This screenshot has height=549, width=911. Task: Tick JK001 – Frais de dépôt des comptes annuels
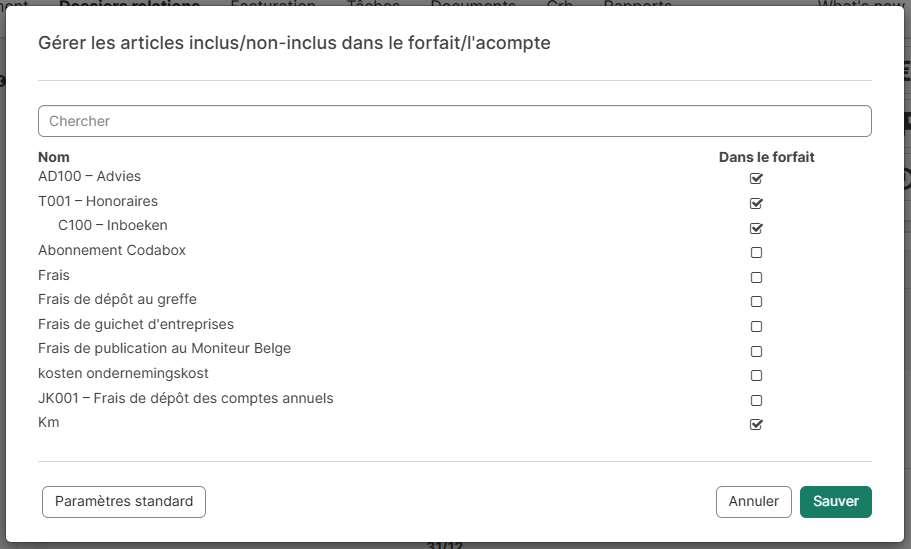[756, 400]
